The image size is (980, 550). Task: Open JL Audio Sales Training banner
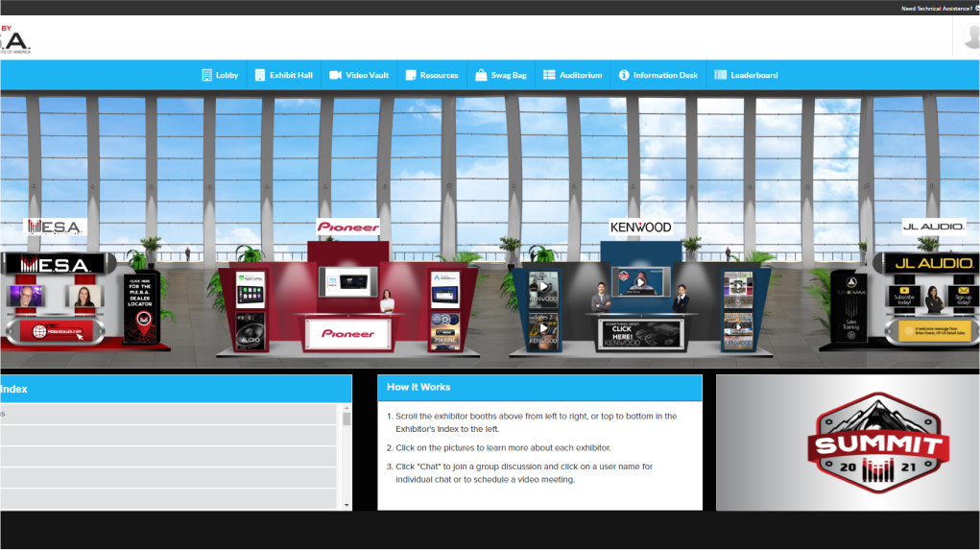[851, 307]
